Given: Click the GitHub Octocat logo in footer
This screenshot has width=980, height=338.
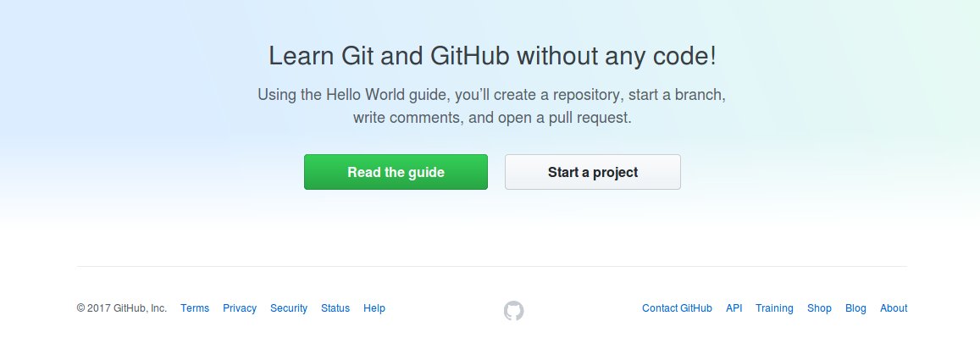Looking at the screenshot, I should click(x=513, y=311).
